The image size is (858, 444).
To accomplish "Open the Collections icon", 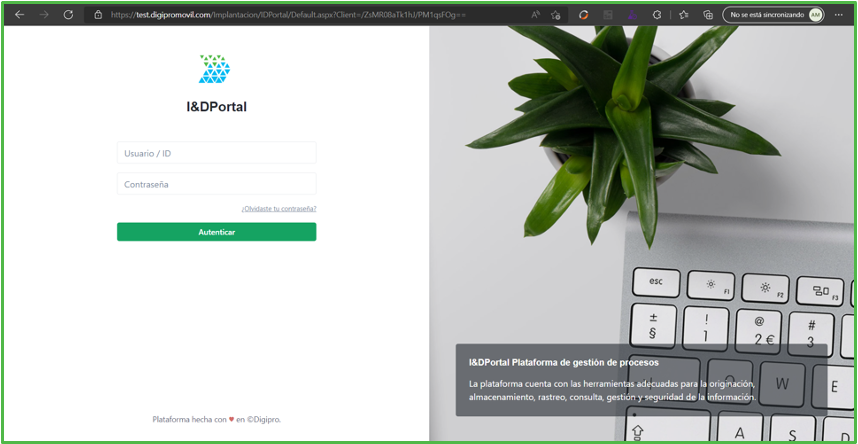I will (x=708, y=15).
